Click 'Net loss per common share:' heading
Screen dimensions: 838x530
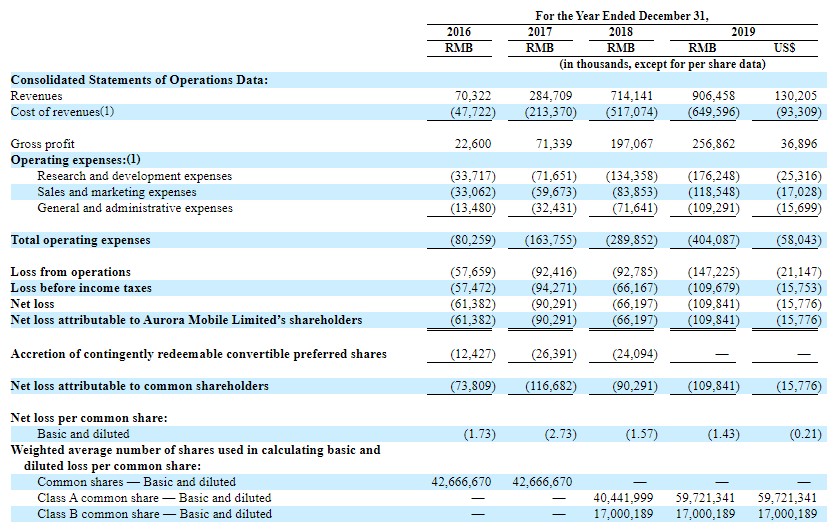89,418
